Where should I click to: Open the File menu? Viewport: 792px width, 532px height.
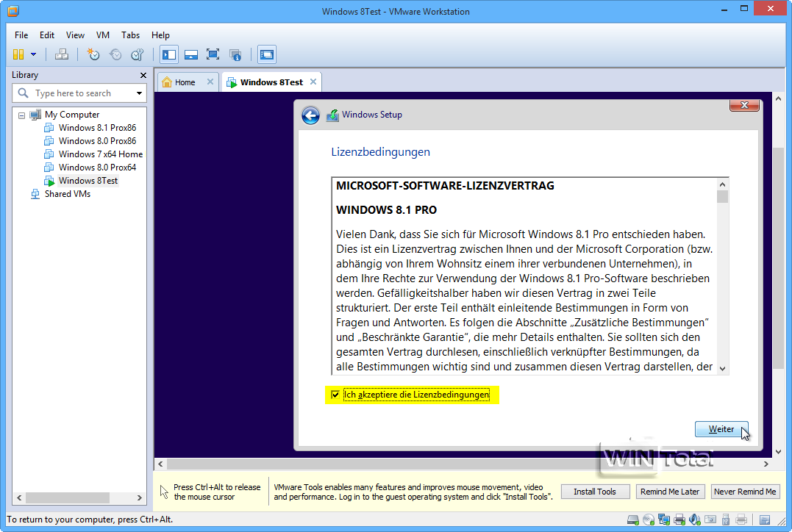point(21,35)
